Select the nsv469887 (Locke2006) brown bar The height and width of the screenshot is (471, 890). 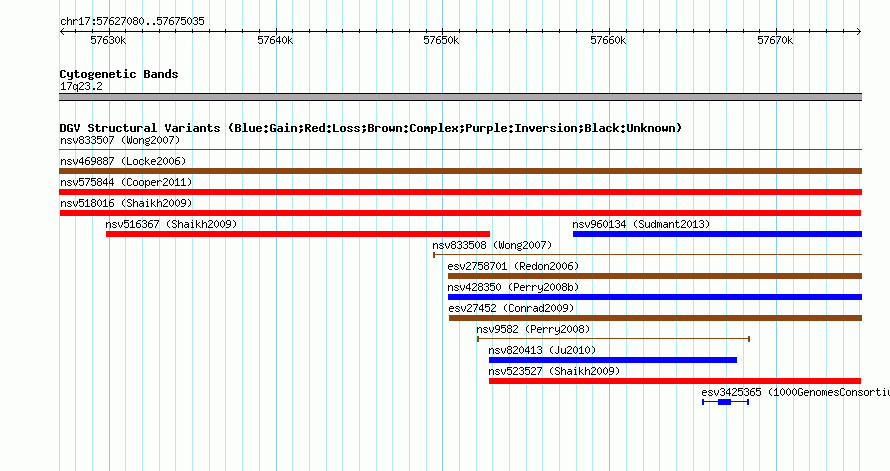460,171
